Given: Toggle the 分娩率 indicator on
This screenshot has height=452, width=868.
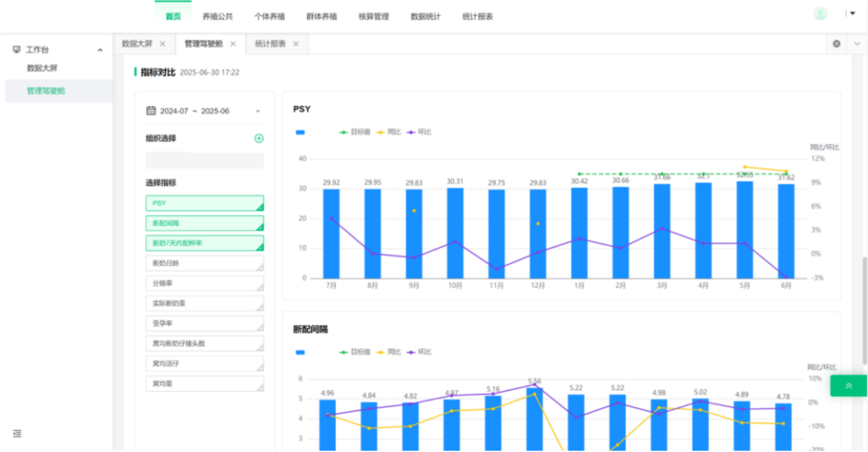Looking at the screenshot, I should pos(204,284).
